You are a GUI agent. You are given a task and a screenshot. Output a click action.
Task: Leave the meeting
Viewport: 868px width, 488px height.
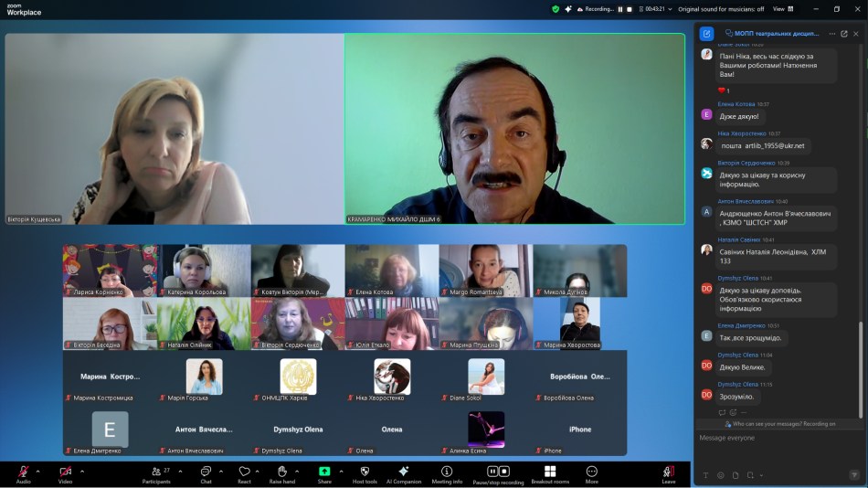668,473
